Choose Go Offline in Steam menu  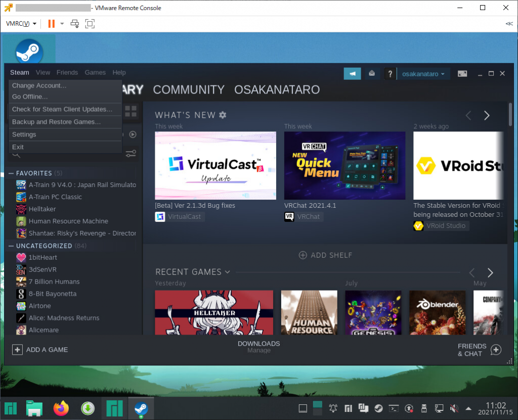tap(65, 97)
